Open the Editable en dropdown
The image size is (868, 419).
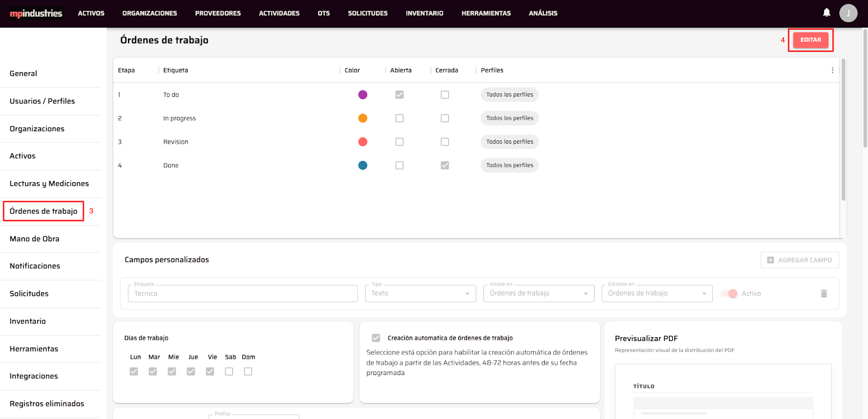click(656, 293)
